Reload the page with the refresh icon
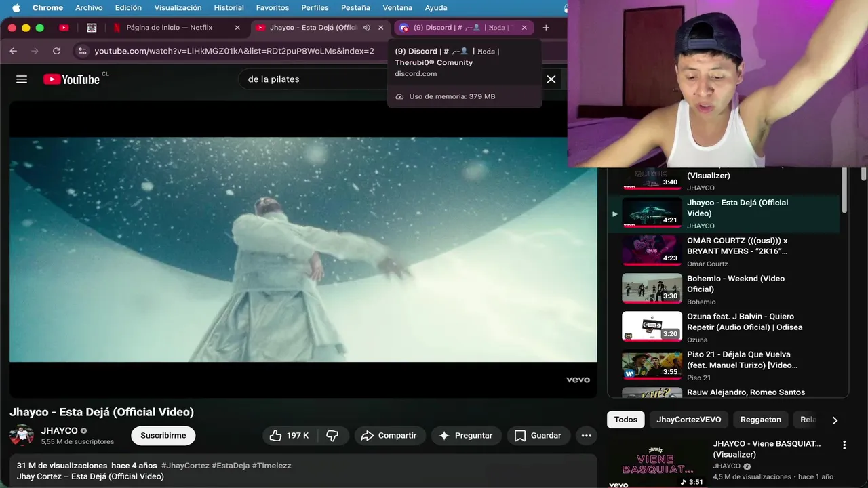The height and width of the screenshot is (488, 868). coord(56,51)
